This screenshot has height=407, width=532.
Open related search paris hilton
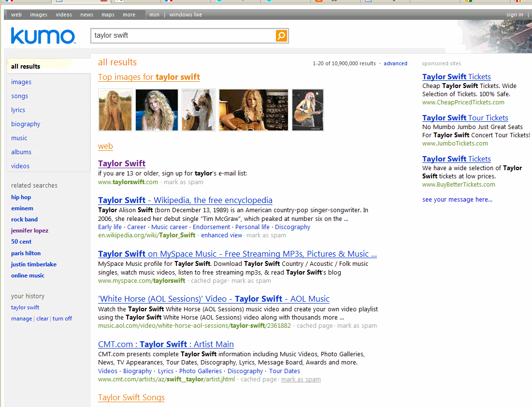(26, 253)
